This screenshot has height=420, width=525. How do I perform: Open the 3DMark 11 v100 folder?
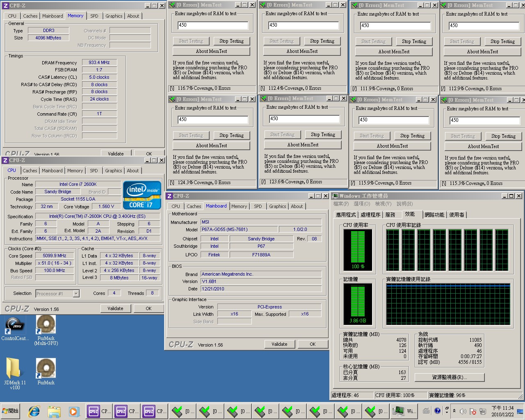pos(15,373)
